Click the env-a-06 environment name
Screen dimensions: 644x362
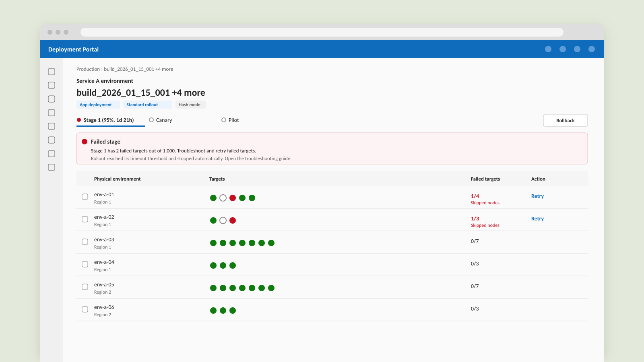click(104, 307)
